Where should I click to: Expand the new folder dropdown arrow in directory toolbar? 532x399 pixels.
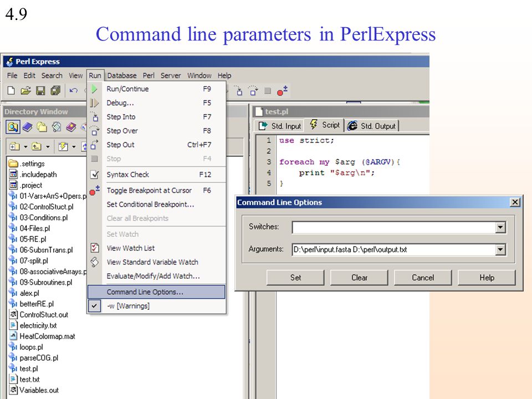[25, 147]
